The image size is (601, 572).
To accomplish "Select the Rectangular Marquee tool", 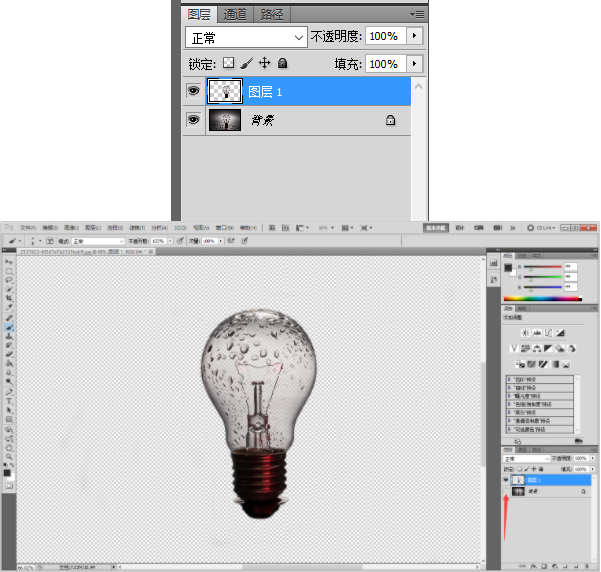I will click(9, 271).
